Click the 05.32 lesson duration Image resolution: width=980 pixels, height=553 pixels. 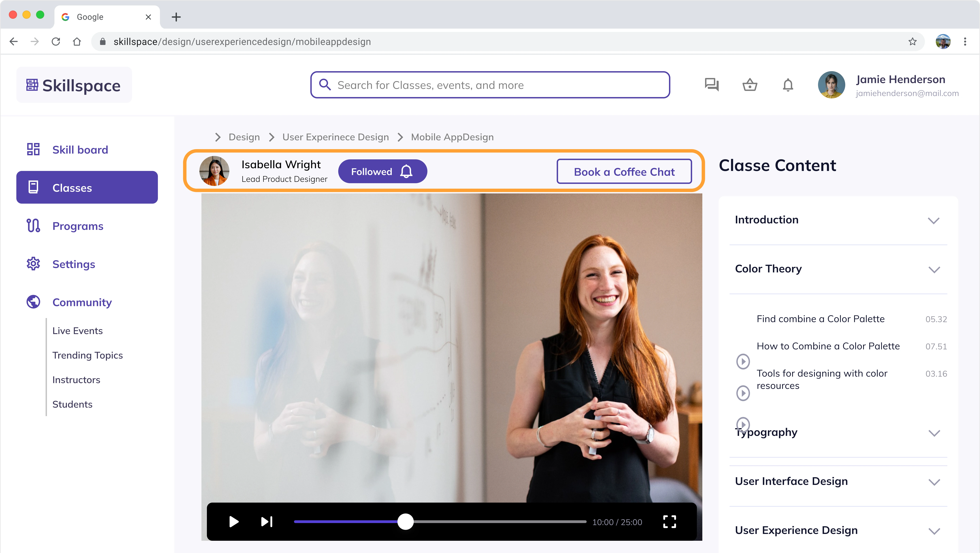(936, 319)
